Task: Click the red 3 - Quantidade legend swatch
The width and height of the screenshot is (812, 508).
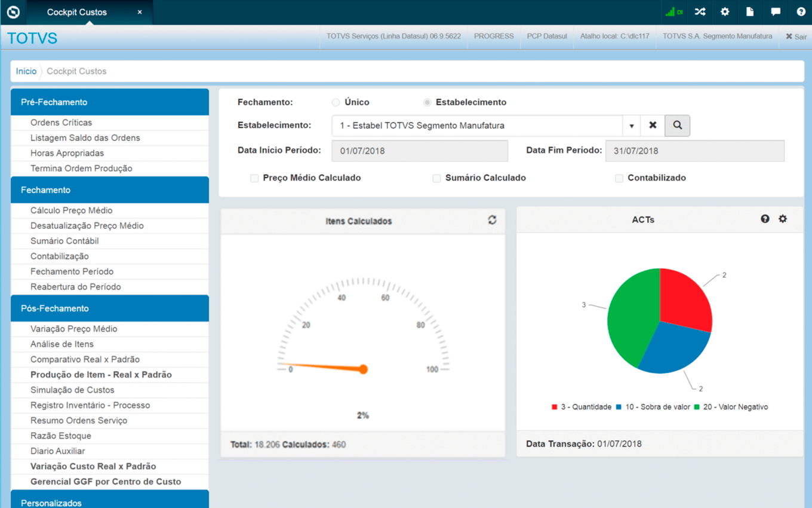Action: 555,407
